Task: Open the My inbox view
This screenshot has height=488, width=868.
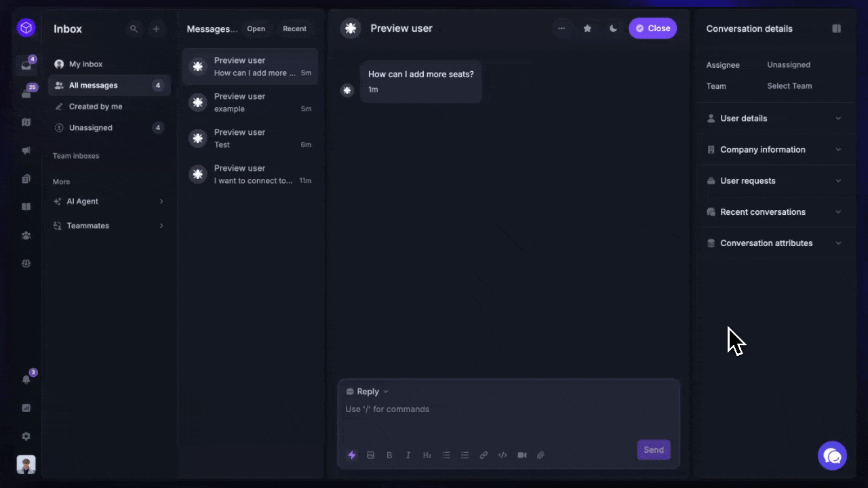Action: [85, 64]
